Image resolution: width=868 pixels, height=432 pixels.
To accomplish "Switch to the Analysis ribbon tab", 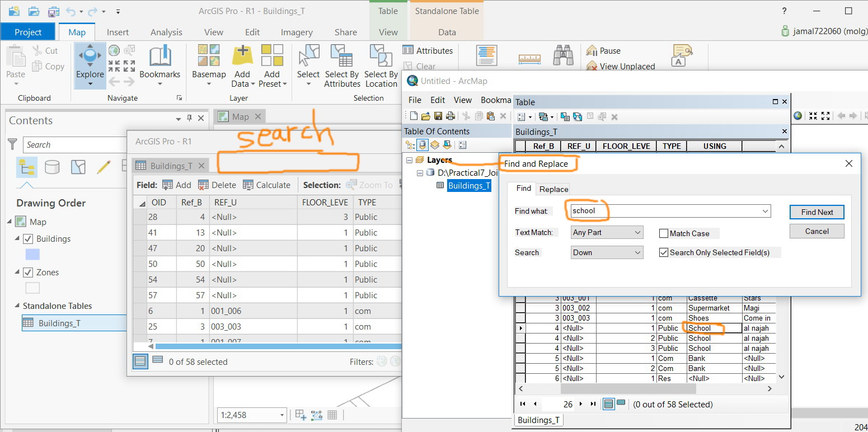I will [166, 32].
